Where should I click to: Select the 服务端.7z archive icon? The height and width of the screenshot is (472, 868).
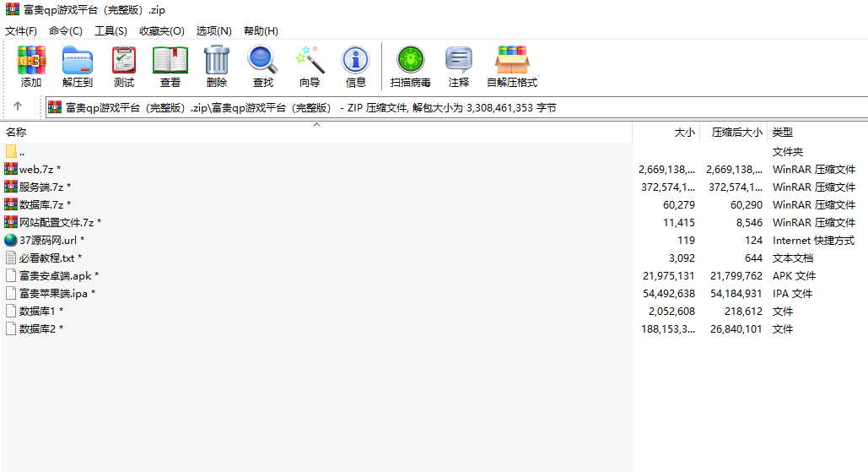pos(10,187)
